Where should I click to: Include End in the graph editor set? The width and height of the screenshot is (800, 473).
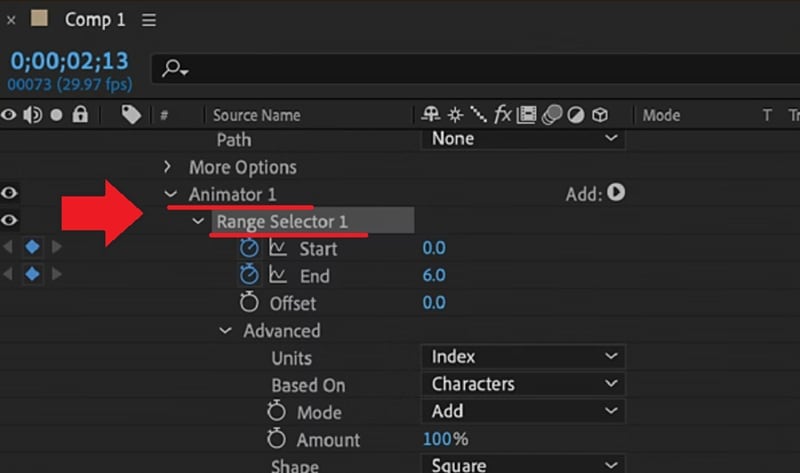278,275
